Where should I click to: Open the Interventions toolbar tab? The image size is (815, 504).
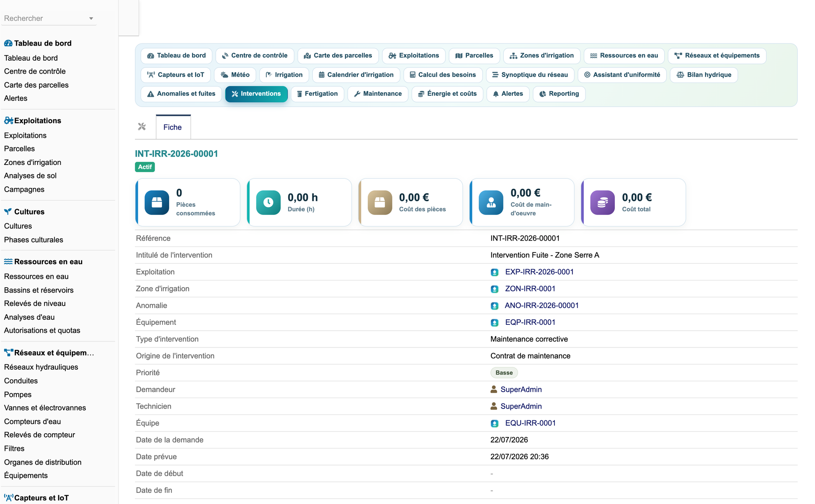click(x=256, y=94)
